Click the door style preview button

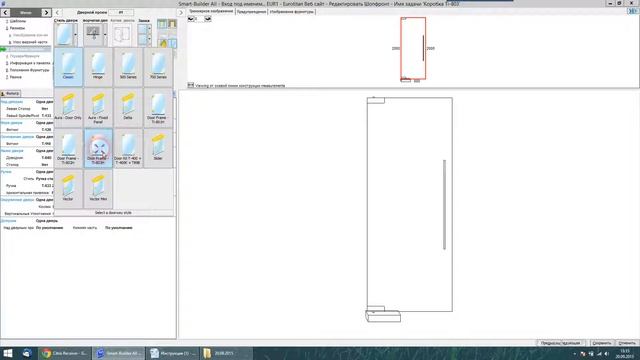point(64,35)
